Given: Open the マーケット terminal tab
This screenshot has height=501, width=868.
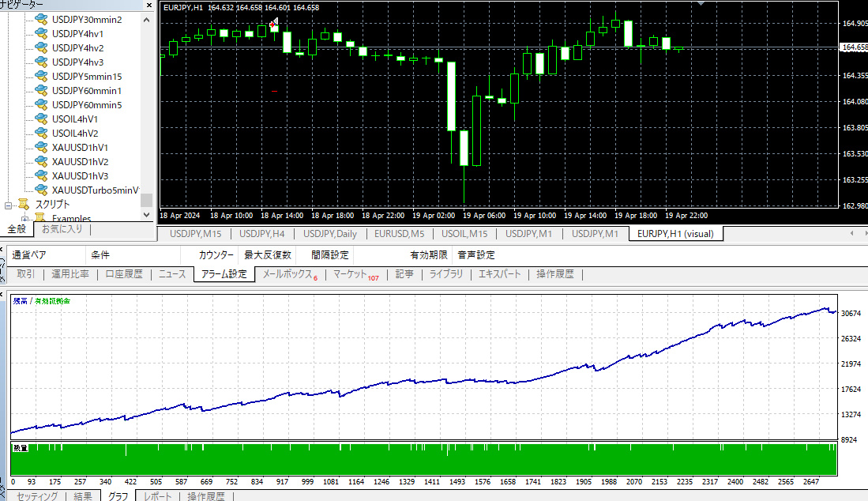Looking at the screenshot, I should pyautogui.click(x=355, y=274).
